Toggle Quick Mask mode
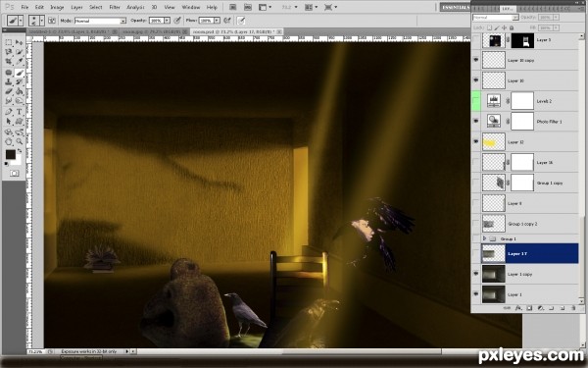Viewport: 588px width, 368px height. 14,173
